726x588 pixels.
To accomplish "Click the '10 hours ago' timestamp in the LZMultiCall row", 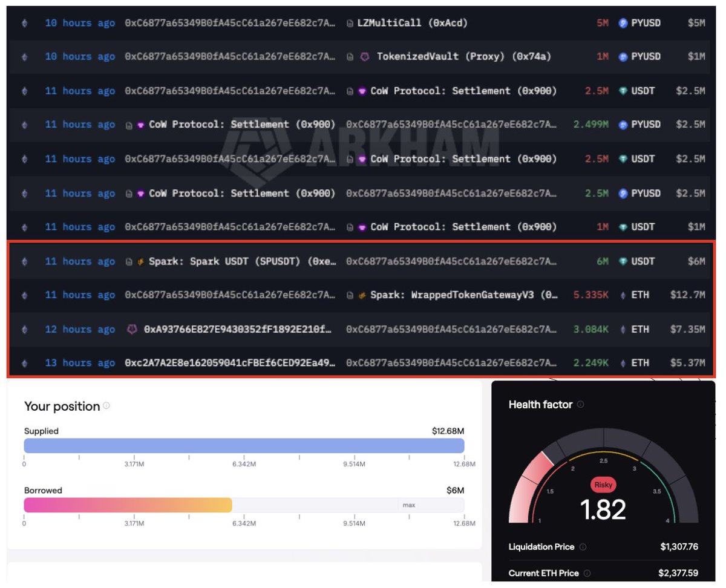I will (80, 23).
